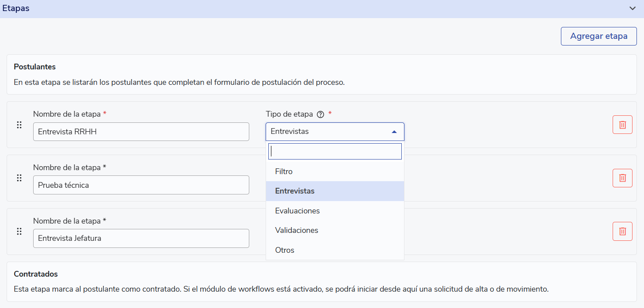Grab drag handle of Entrevista RRHH row
The height and width of the screenshot is (308, 644).
coord(19,125)
